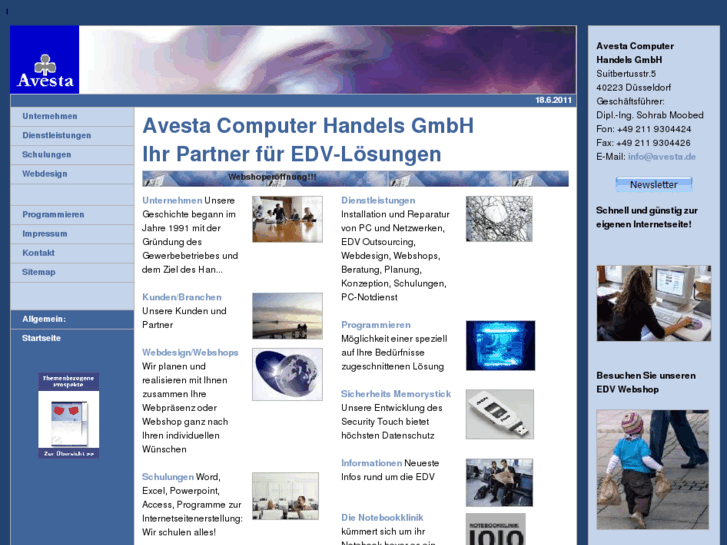Go to Startseite under Allgemein
The width and height of the screenshot is (727, 545).
tap(41, 338)
